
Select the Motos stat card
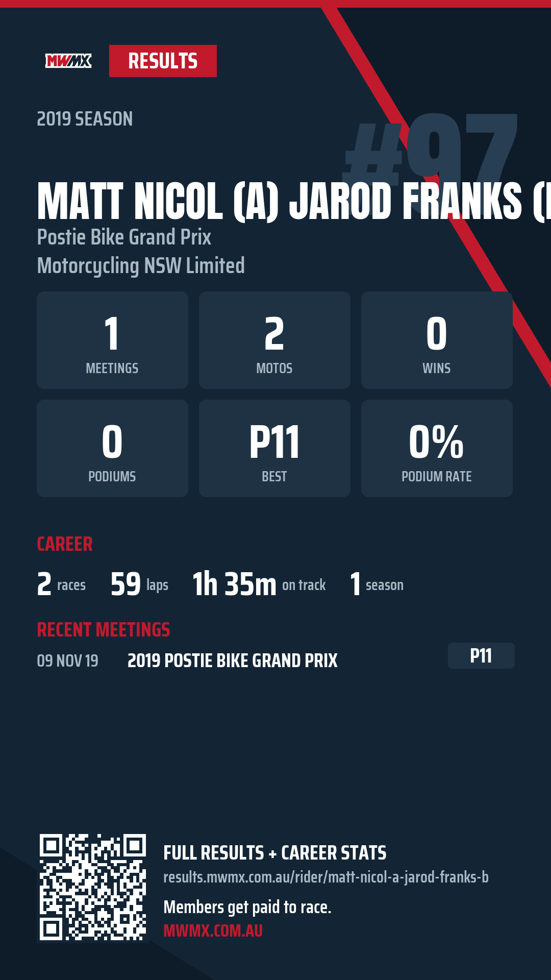click(274, 340)
